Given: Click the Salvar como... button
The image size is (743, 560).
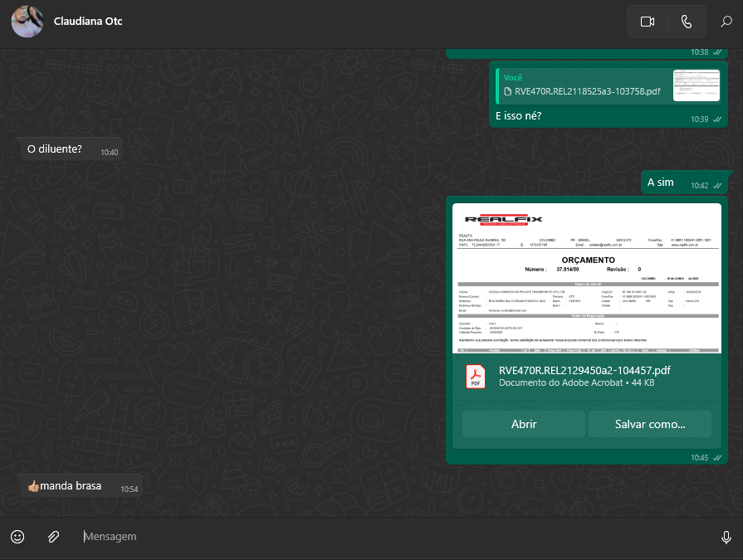Looking at the screenshot, I should click(x=649, y=424).
